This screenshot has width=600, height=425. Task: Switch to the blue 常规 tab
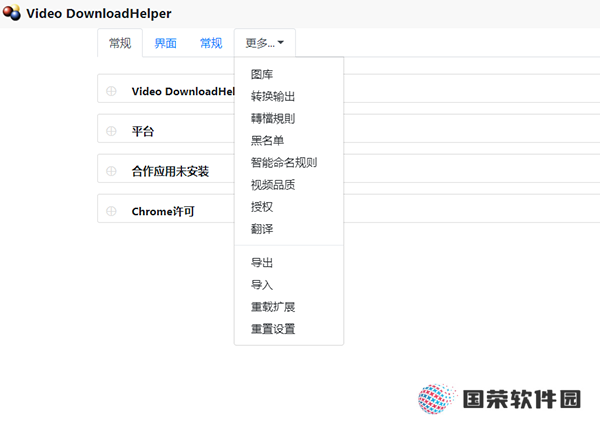[211, 43]
